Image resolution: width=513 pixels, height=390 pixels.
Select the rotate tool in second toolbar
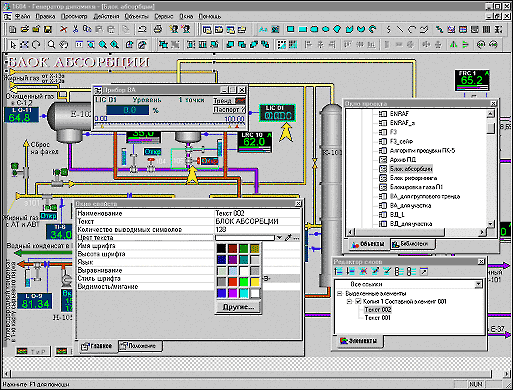(36, 44)
